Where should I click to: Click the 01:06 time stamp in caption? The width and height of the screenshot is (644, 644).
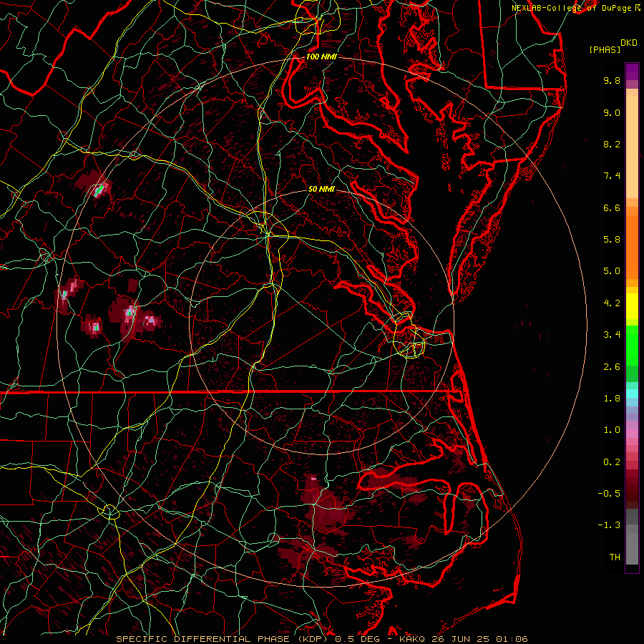511,639
